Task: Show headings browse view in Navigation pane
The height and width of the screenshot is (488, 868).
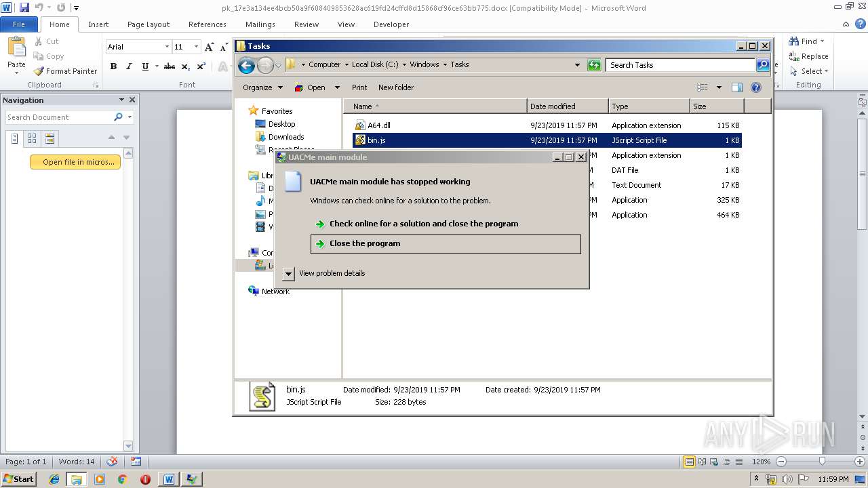Action: click(14, 138)
